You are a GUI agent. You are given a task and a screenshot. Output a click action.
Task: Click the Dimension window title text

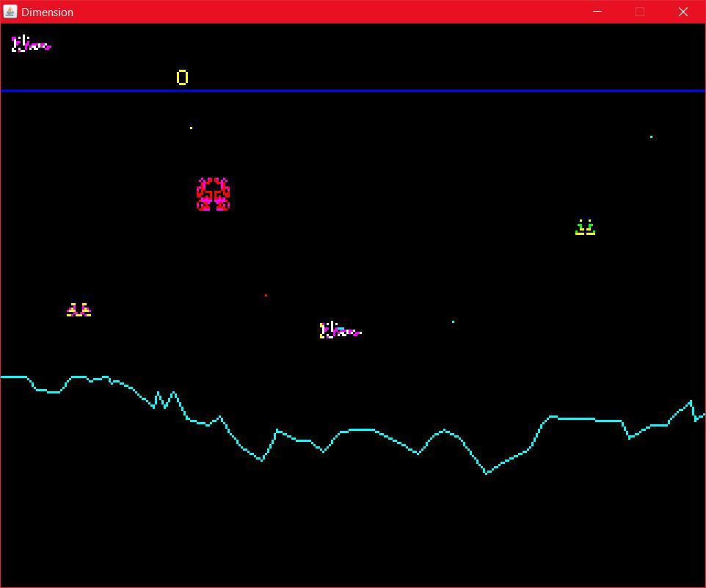47,12
